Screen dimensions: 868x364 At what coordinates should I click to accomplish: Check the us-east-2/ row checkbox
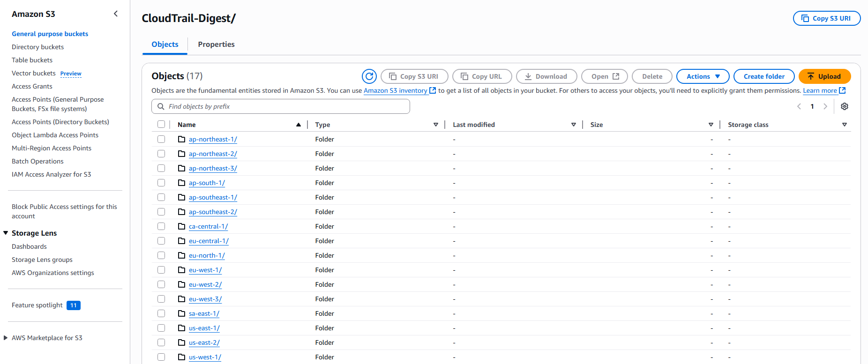161,342
